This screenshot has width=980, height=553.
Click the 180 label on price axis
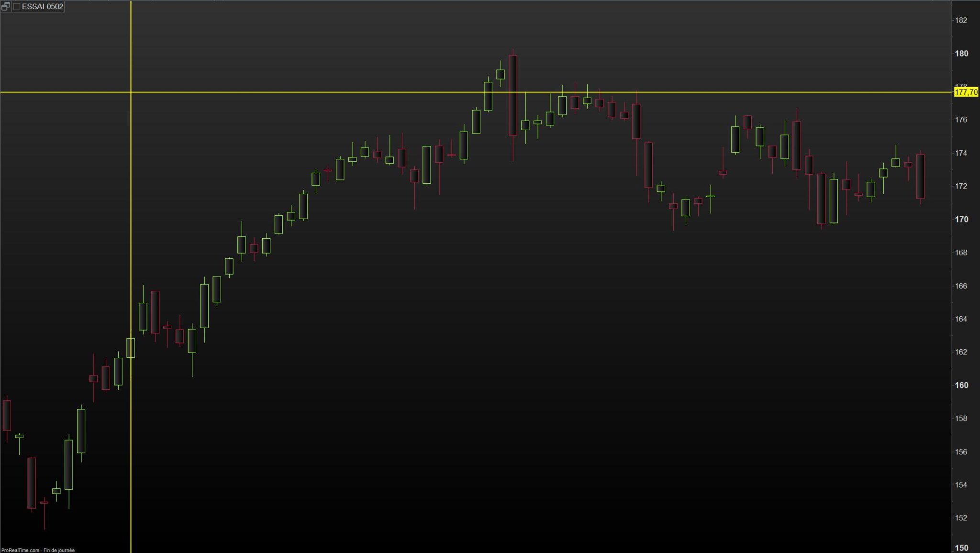pyautogui.click(x=961, y=54)
